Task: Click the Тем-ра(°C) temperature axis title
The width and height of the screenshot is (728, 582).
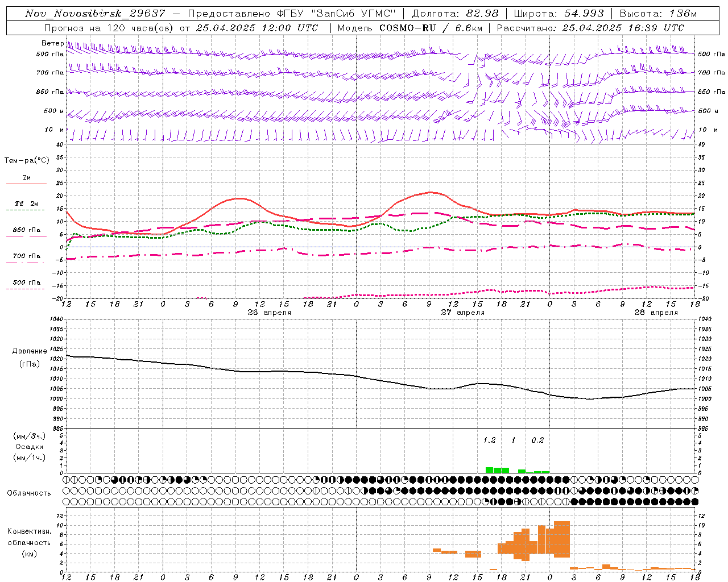Action: point(27,161)
